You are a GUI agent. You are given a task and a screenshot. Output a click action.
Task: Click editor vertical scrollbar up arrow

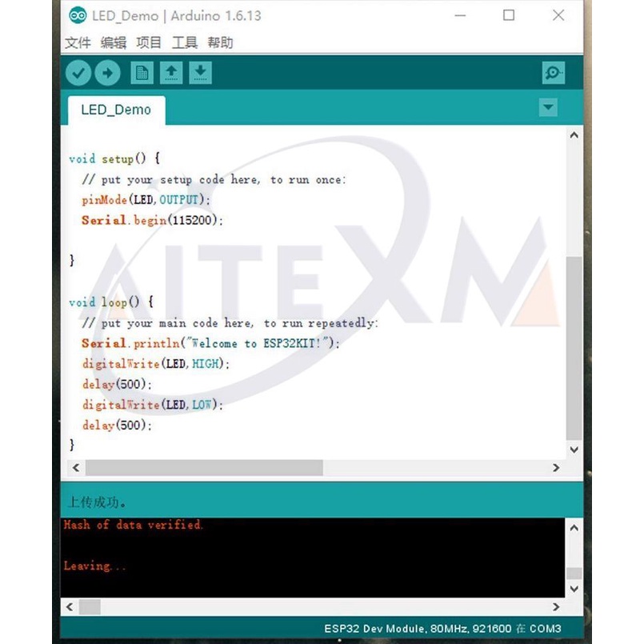(574, 135)
